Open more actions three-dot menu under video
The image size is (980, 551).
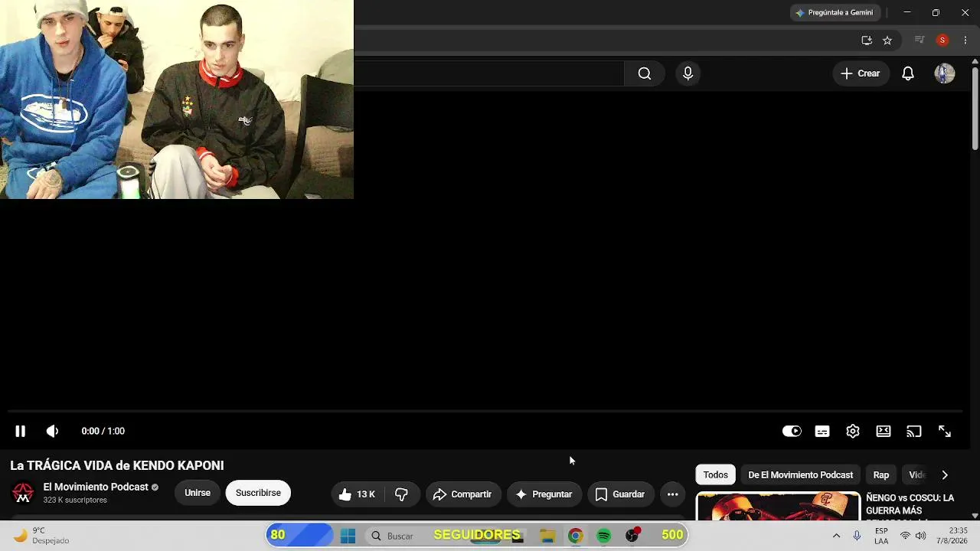(x=673, y=494)
